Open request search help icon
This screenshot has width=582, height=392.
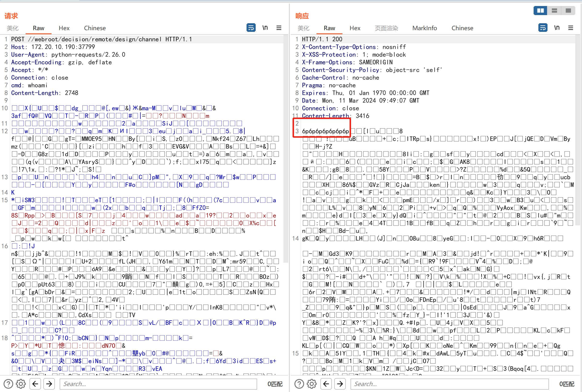pyautogui.click(x=8, y=384)
